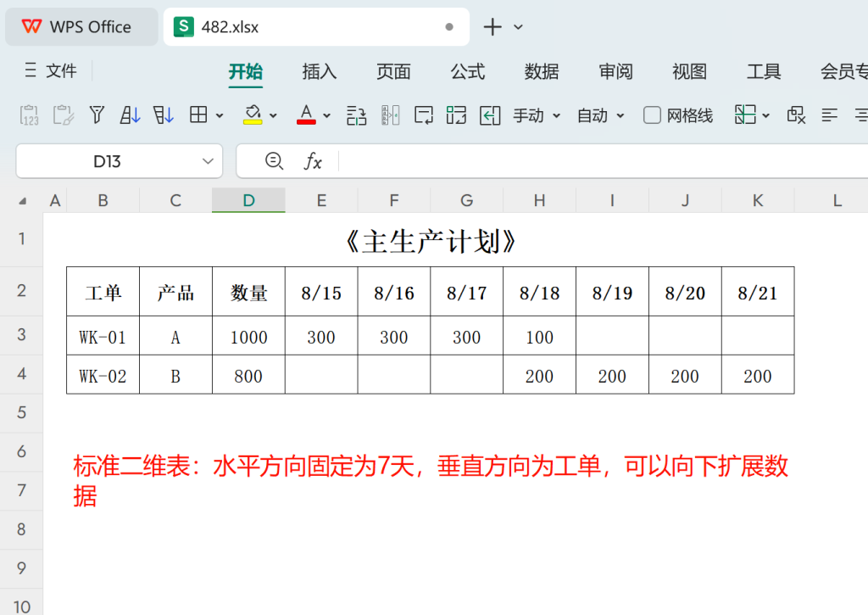This screenshot has height=615, width=868.
Task: Select the cell with value 100
Action: tap(539, 336)
